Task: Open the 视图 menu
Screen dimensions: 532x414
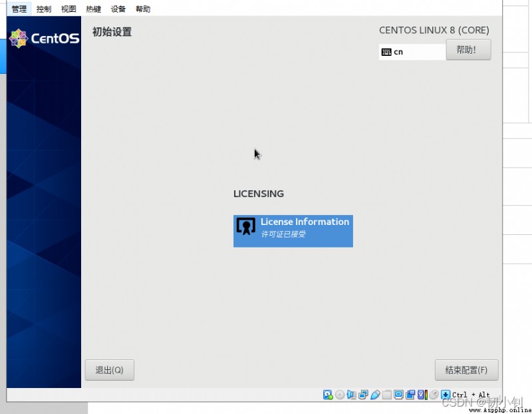Action: [x=68, y=9]
